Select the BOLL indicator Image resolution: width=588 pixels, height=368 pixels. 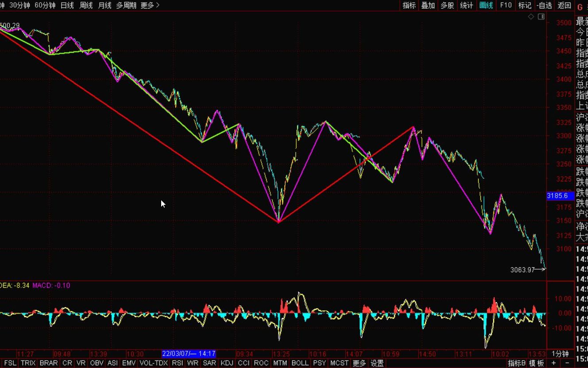pos(300,363)
